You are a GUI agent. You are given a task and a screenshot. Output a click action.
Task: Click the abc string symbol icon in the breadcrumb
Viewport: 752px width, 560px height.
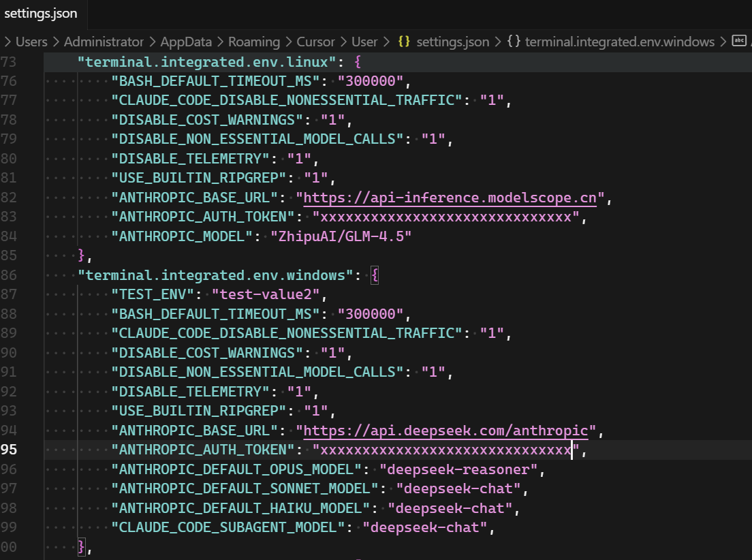pos(740,42)
